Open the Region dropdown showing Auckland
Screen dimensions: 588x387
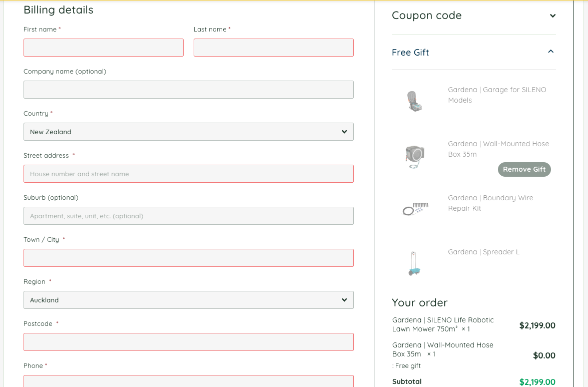[188, 300]
